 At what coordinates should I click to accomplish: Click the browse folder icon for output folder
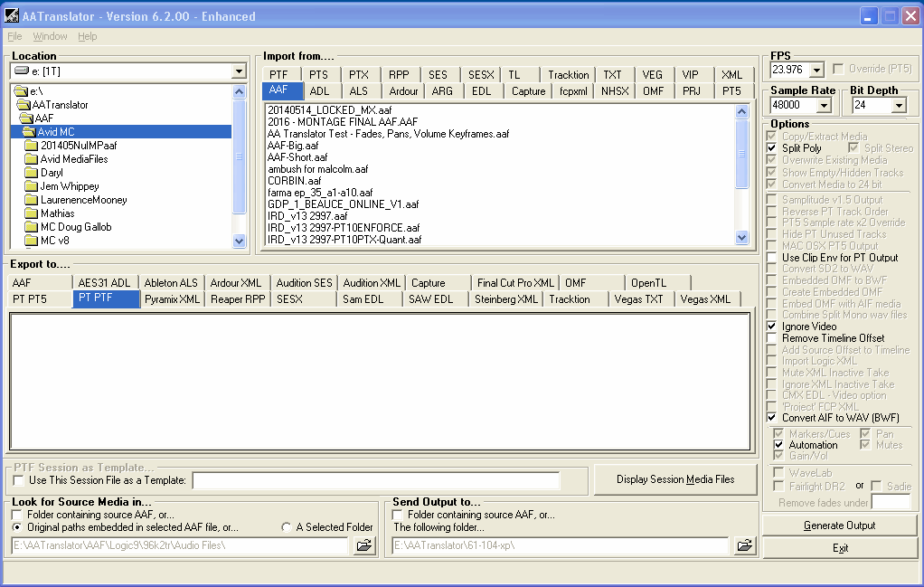tap(745, 545)
